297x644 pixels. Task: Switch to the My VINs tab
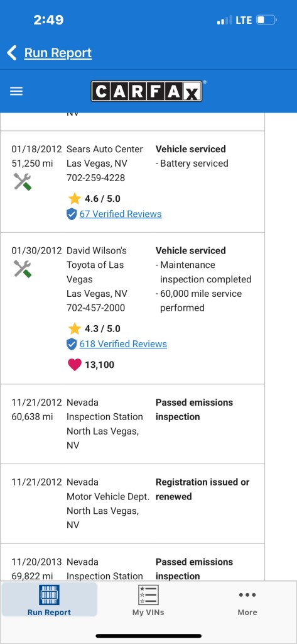[x=148, y=599]
